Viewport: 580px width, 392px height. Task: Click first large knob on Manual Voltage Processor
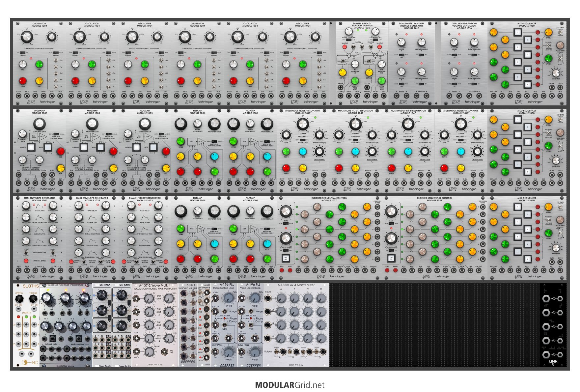48,298
